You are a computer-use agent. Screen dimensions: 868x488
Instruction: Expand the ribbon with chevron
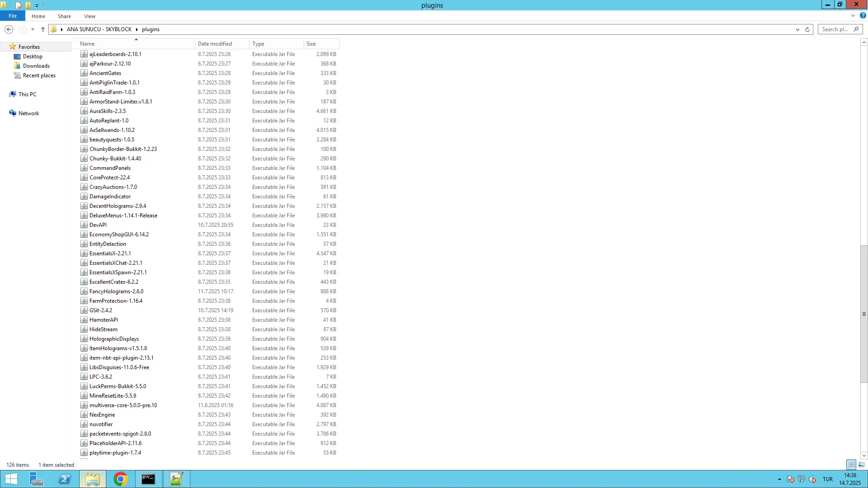853,16
